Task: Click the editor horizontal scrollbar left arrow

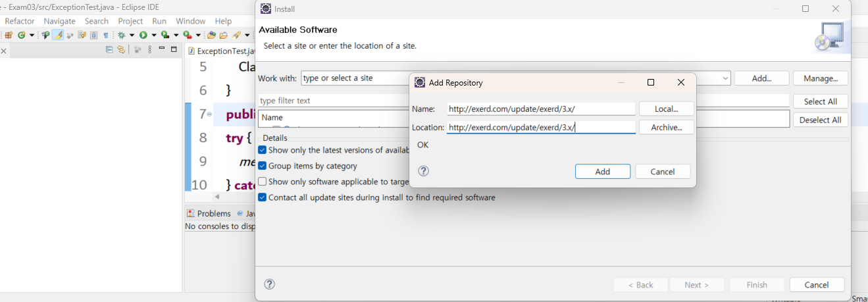Action: click(217, 197)
